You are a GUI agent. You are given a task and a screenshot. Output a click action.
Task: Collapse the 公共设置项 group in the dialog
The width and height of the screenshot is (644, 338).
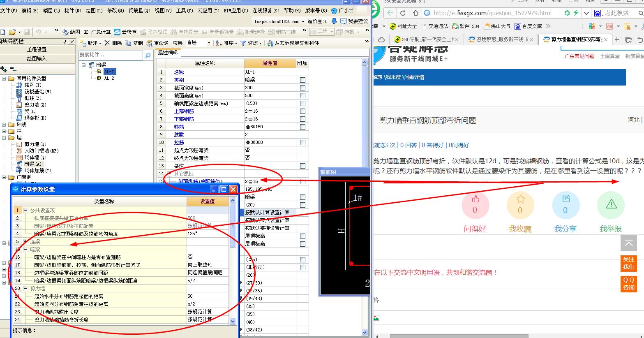(25, 210)
